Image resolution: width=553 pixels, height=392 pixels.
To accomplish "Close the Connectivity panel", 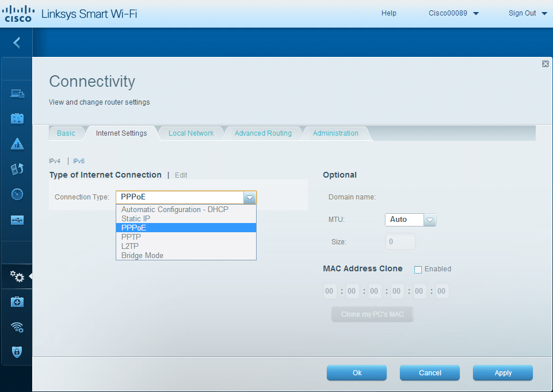I will [546, 64].
